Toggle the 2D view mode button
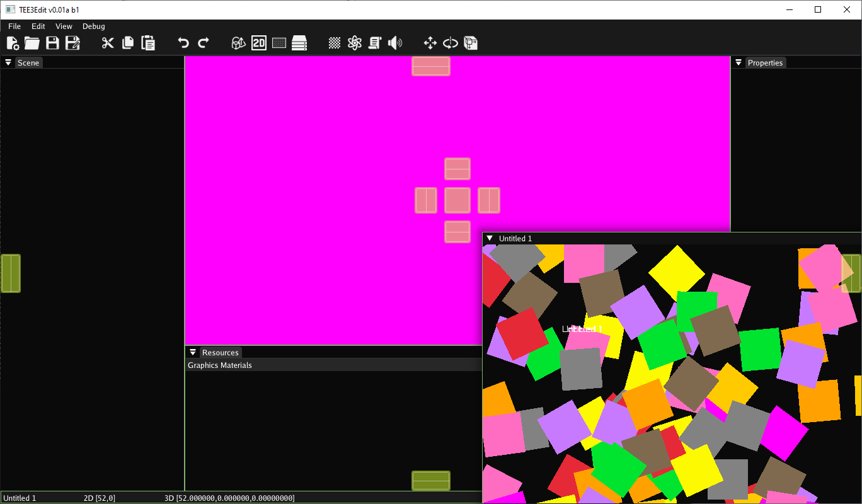Viewport: 862px width, 504px height. [258, 43]
